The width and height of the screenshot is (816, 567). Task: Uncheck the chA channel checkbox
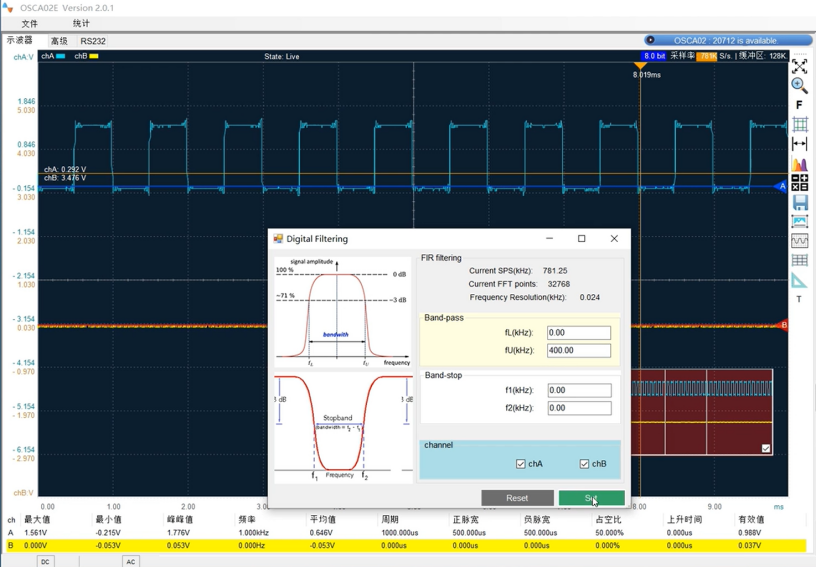[521, 464]
